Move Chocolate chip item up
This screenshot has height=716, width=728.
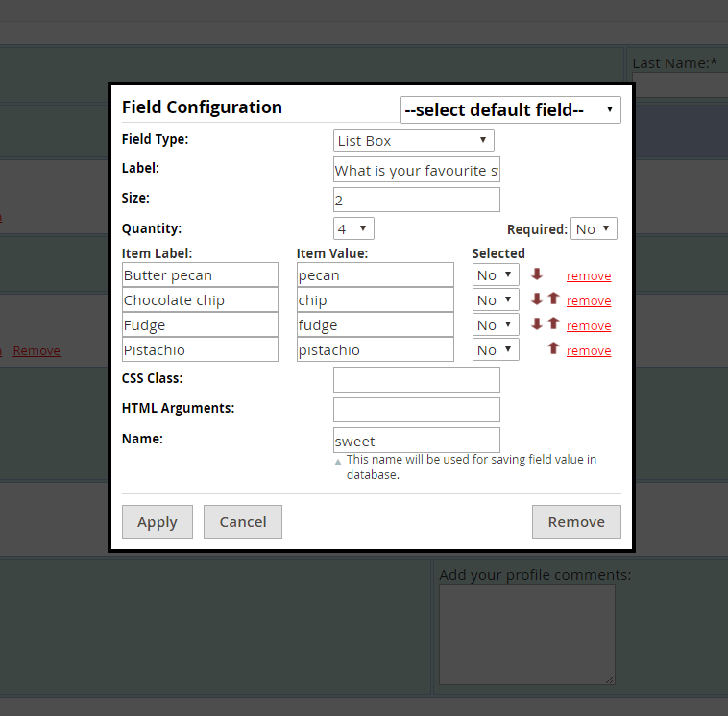click(x=553, y=298)
